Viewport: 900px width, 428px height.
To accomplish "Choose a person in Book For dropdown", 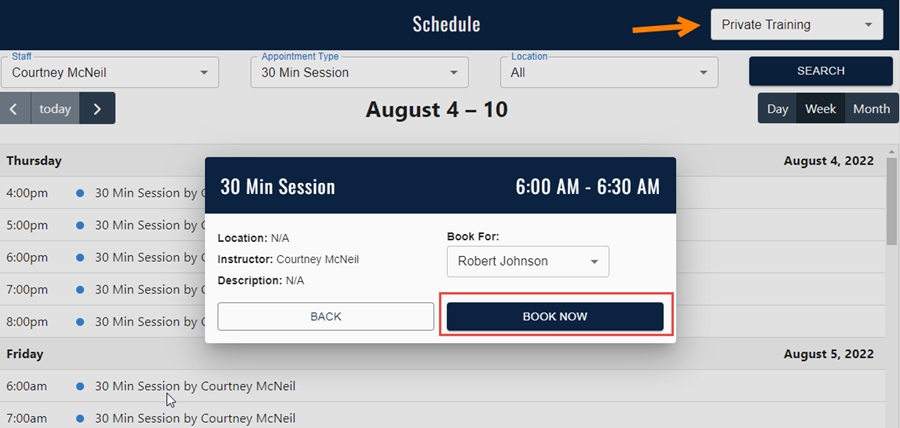I will 527,262.
